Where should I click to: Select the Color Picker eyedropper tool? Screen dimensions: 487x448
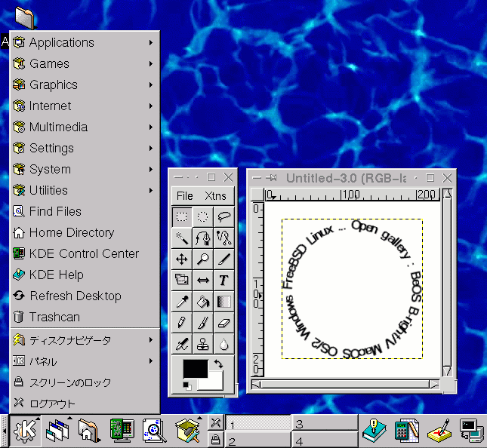click(x=182, y=301)
